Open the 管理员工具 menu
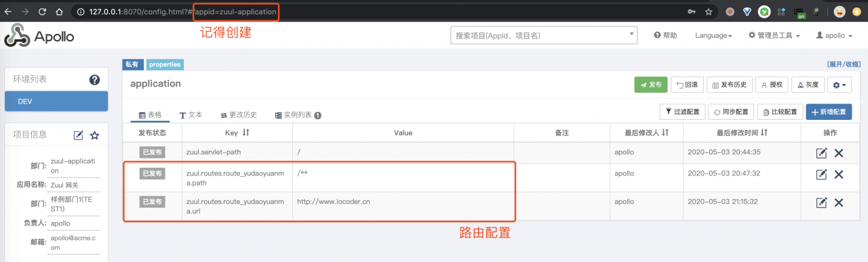This screenshot has width=868, height=262. (x=774, y=35)
